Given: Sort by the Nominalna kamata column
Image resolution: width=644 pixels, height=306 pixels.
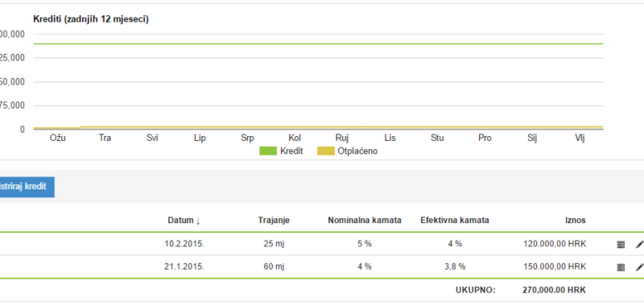Looking at the screenshot, I should point(365,220).
